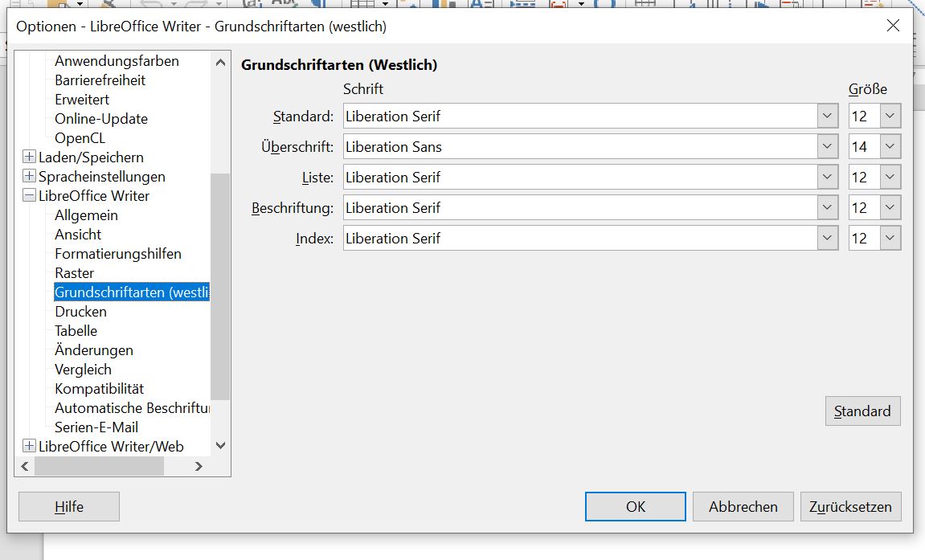The height and width of the screenshot is (560, 925).
Task: Click the tree's scroll-down arrow
Action: point(221,446)
